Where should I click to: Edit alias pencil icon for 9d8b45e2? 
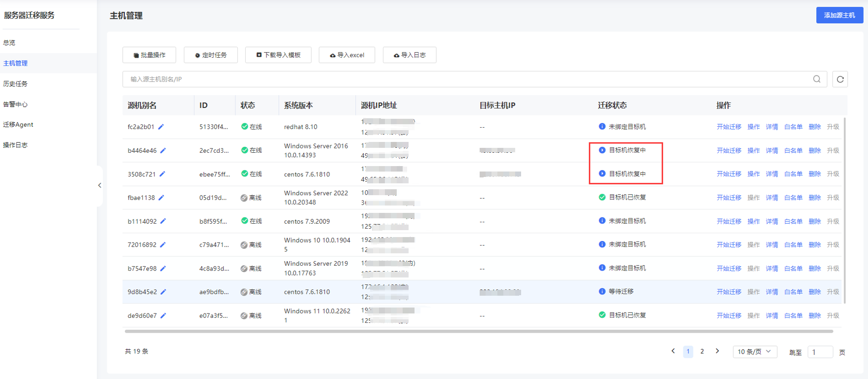coord(163,292)
